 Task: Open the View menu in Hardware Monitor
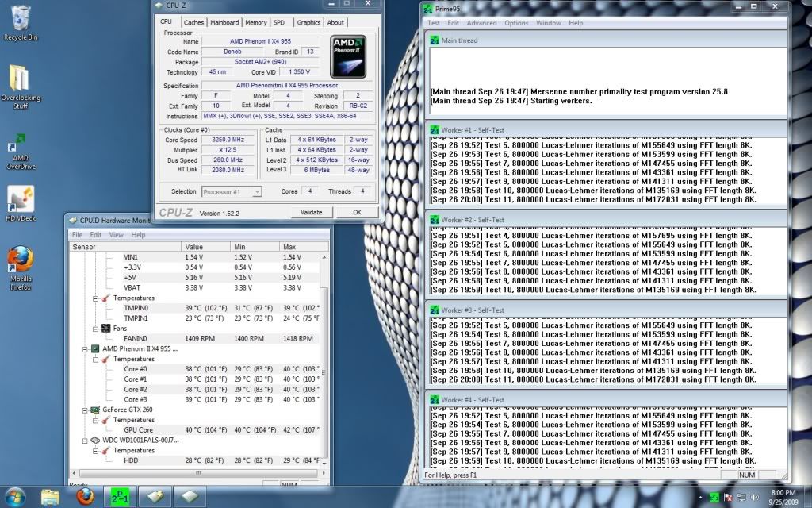click(x=117, y=234)
